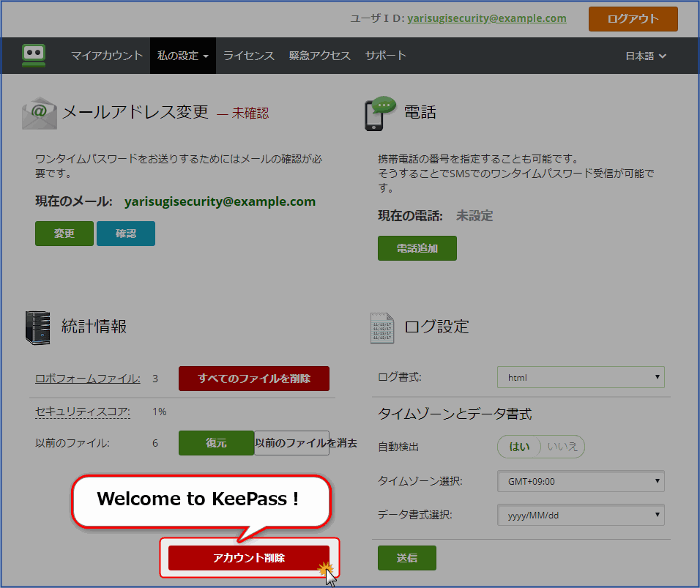Go to 緊急アクセス page
Screen dimensions: 700x588
point(320,56)
